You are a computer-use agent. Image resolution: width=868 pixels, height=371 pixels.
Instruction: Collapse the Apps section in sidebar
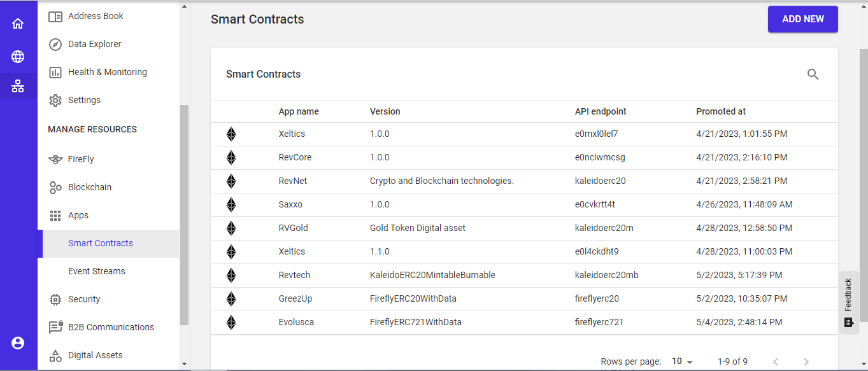pyautogui.click(x=78, y=215)
